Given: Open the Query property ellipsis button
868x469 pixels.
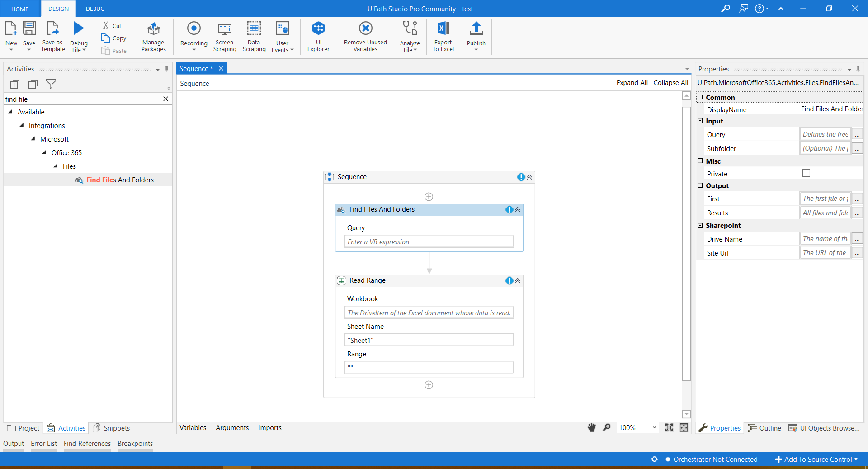Looking at the screenshot, I should click(x=857, y=134).
